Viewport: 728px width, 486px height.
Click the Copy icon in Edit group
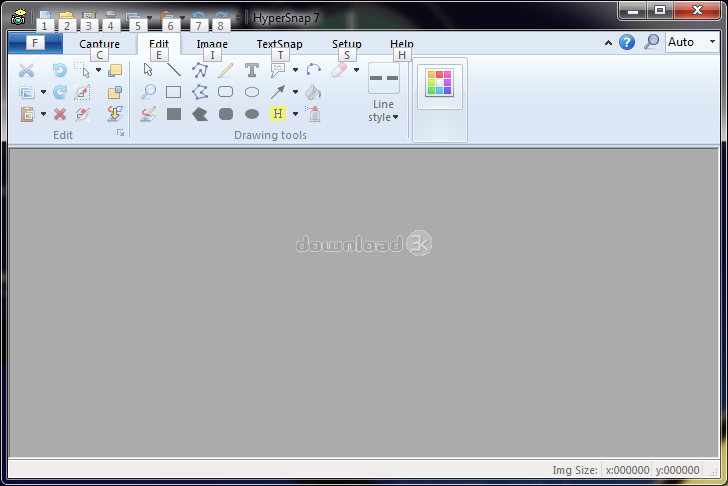(27, 92)
